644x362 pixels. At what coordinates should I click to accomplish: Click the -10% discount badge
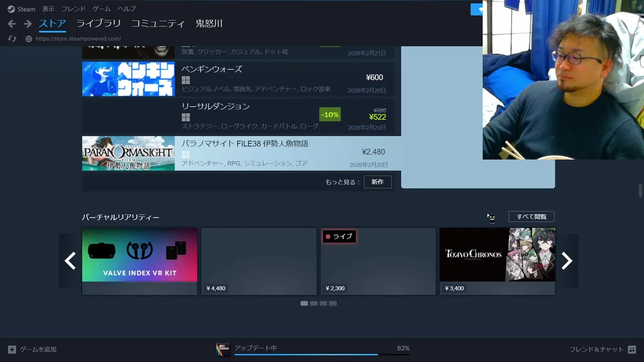coord(330,115)
